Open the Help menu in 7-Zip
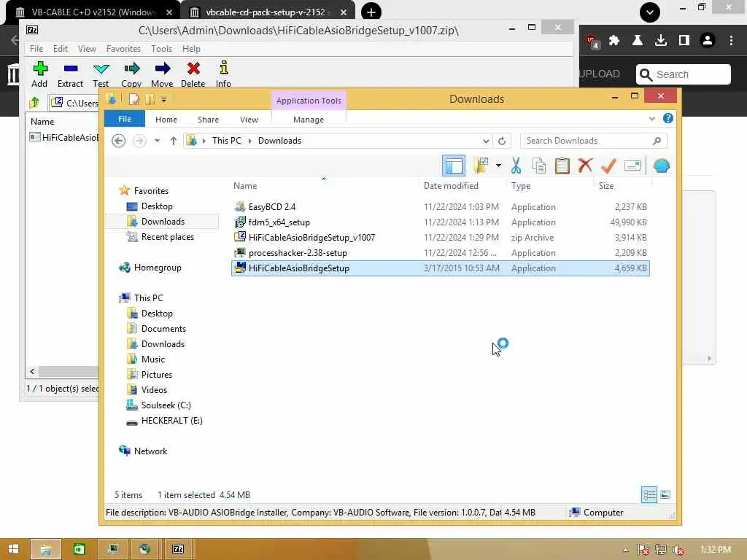 click(x=191, y=49)
